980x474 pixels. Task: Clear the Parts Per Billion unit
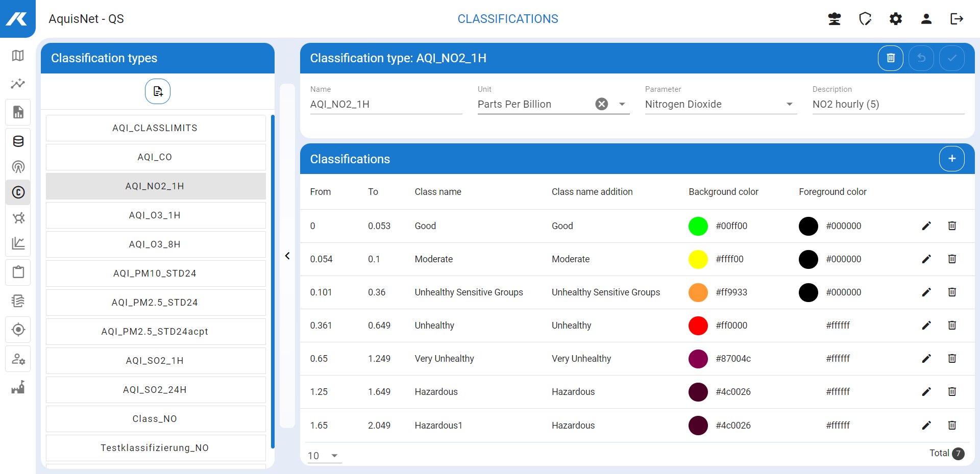(602, 104)
